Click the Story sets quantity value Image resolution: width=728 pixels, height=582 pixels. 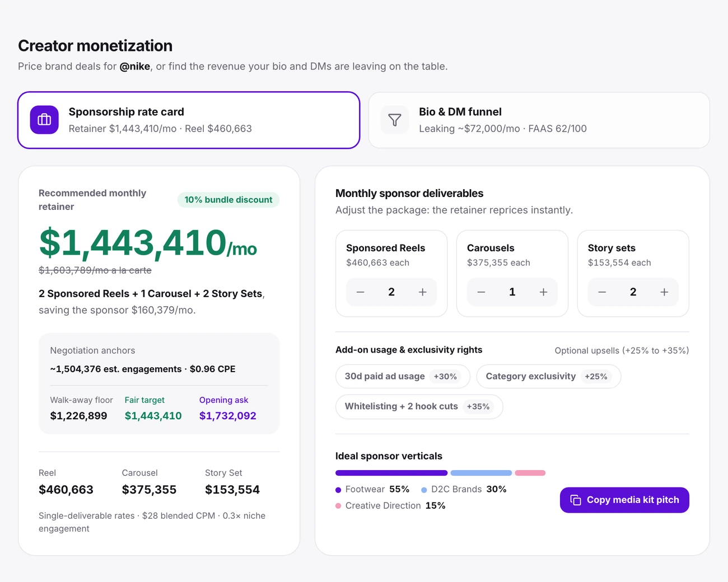pyautogui.click(x=633, y=292)
